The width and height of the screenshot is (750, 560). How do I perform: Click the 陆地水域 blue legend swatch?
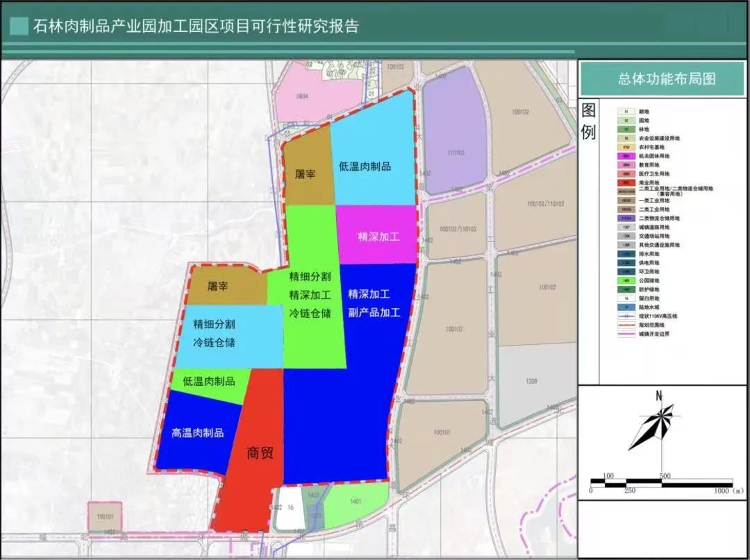tap(626, 307)
